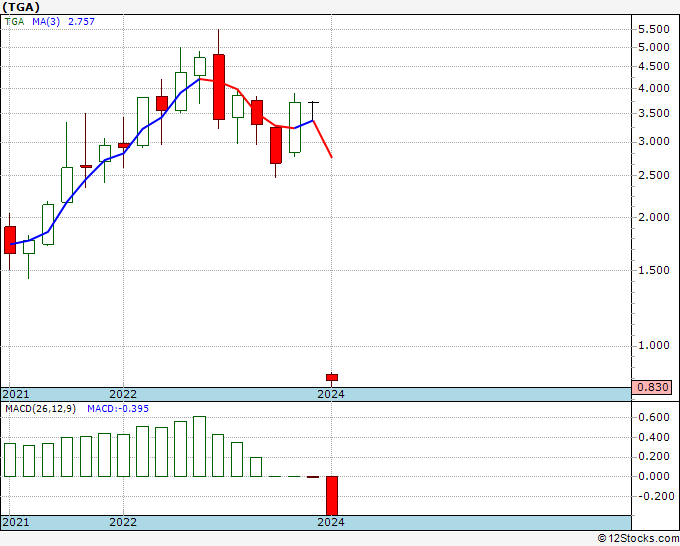This screenshot has width=680, height=546.
Task: Click the 0.000 MACD axis label
Action: [654, 477]
